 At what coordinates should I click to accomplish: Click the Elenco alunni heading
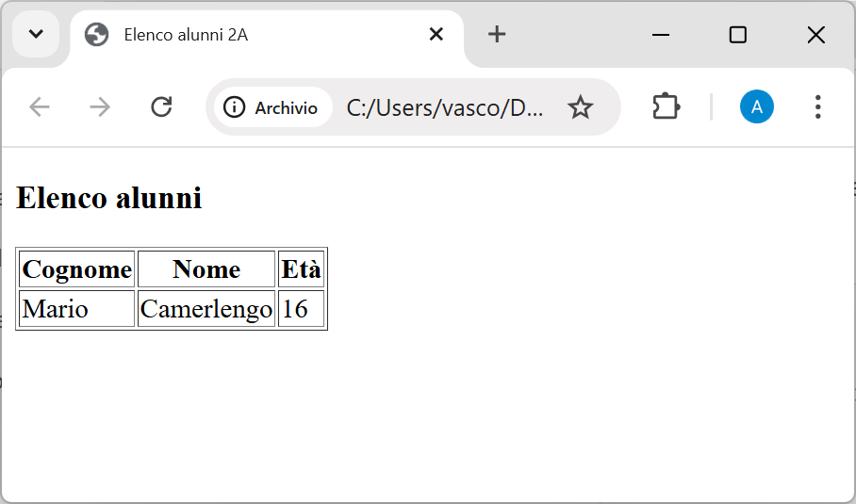click(x=109, y=198)
